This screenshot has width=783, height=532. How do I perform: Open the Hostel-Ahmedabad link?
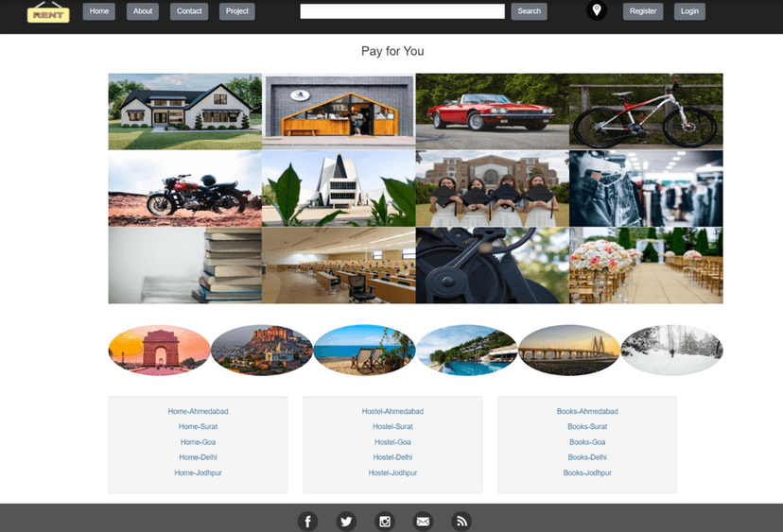393,411
